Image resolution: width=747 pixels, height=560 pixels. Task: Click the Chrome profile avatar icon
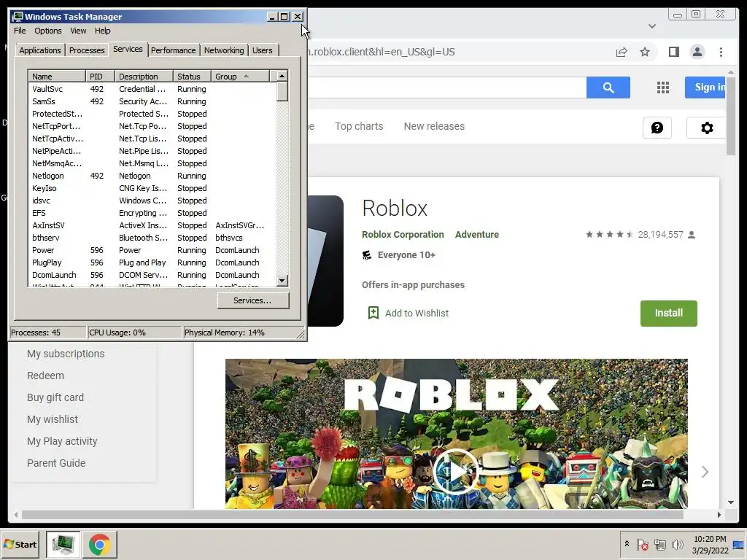pyautogui.click(x=697, y=52)
